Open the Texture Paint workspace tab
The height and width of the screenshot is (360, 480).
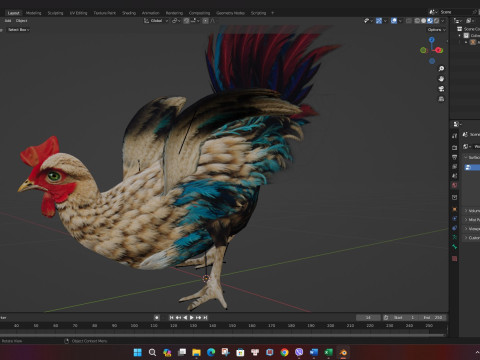tap(104, 13)
